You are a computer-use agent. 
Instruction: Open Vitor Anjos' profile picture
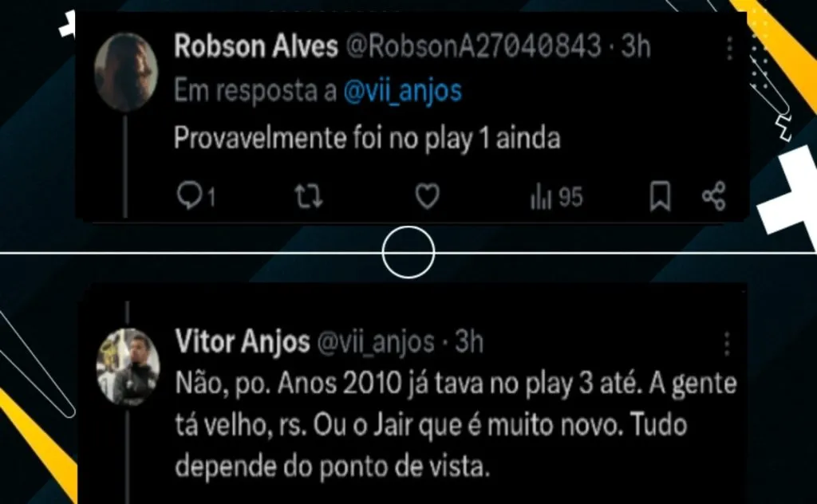pos(128,367)
